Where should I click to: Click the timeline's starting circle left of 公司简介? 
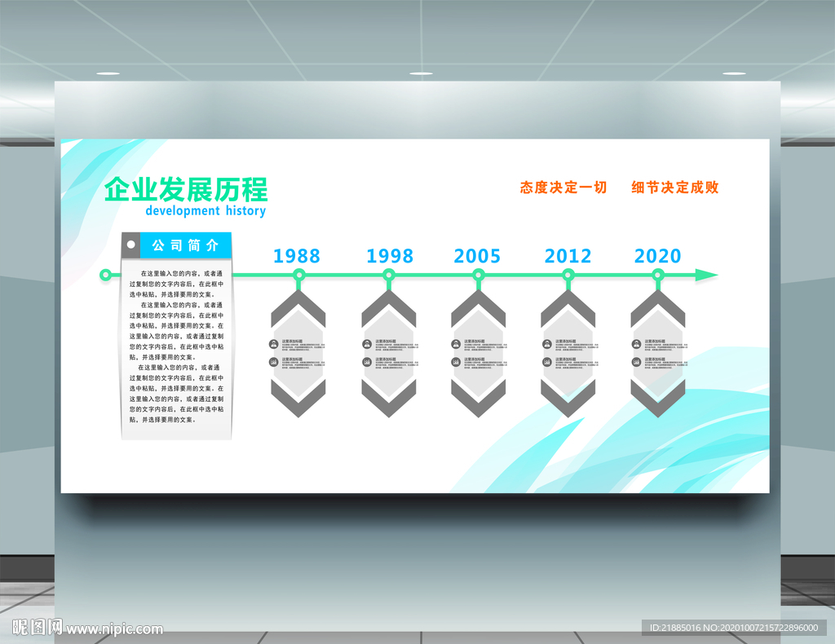(105, 276)
